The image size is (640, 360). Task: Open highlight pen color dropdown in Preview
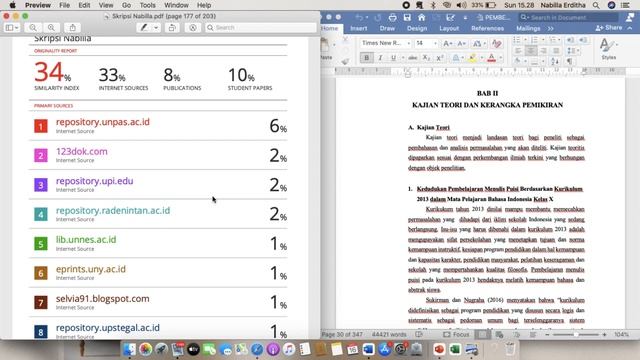(156, 27)
